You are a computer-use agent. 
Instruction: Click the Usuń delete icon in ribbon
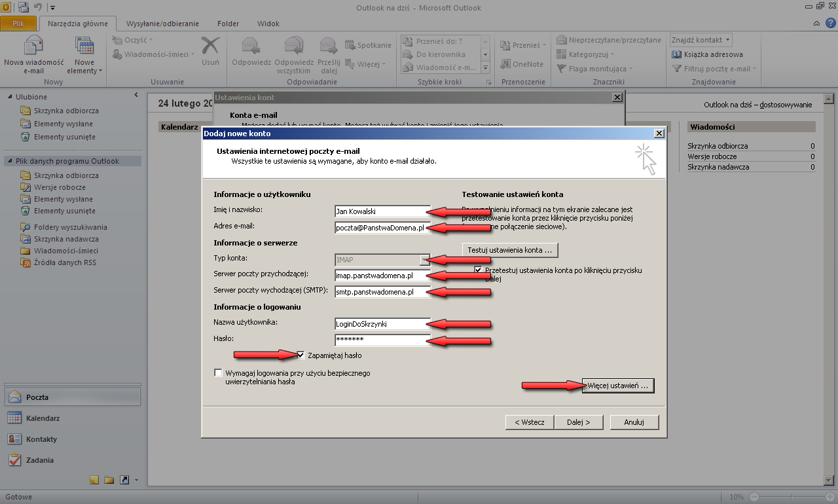coord(210,51)
